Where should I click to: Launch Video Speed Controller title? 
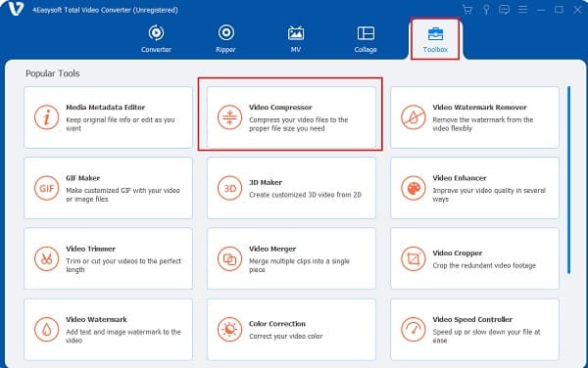[472, 320]
